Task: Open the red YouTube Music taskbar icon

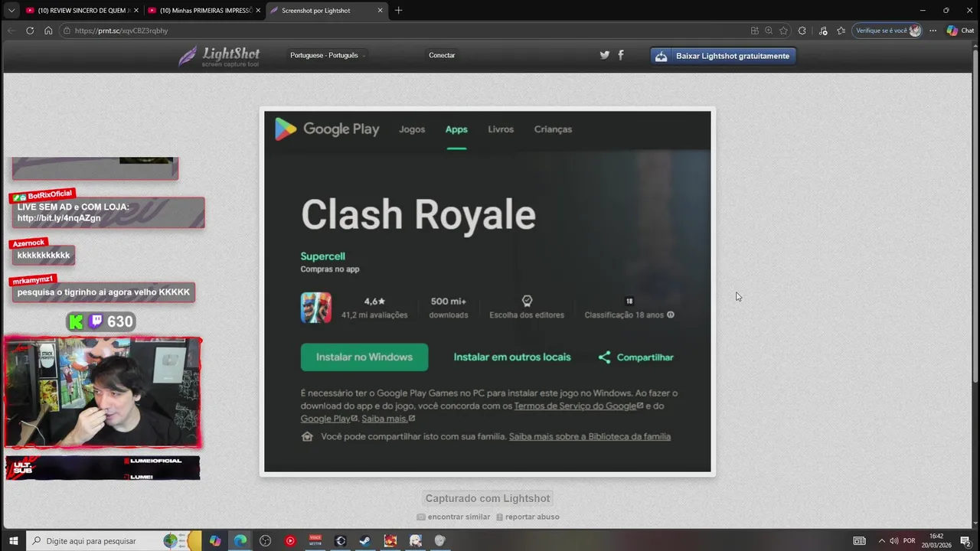Action: coord(290,540)
